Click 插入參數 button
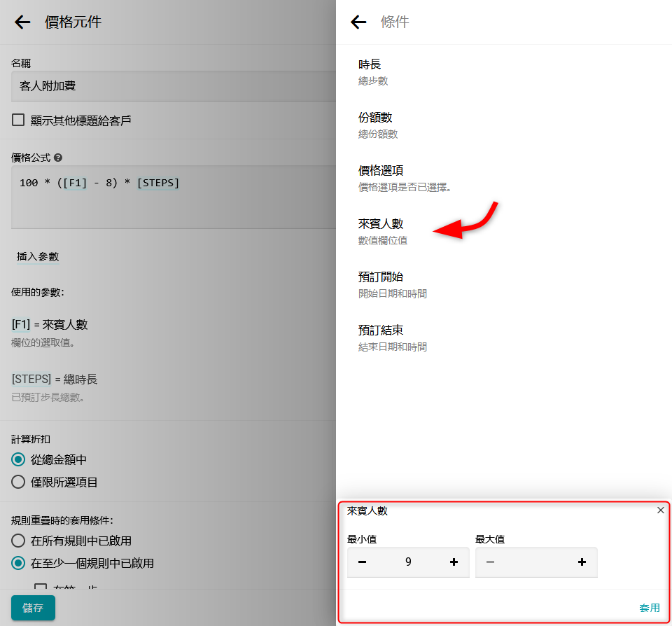The image size is (672, 626). (x=38, y=257)
